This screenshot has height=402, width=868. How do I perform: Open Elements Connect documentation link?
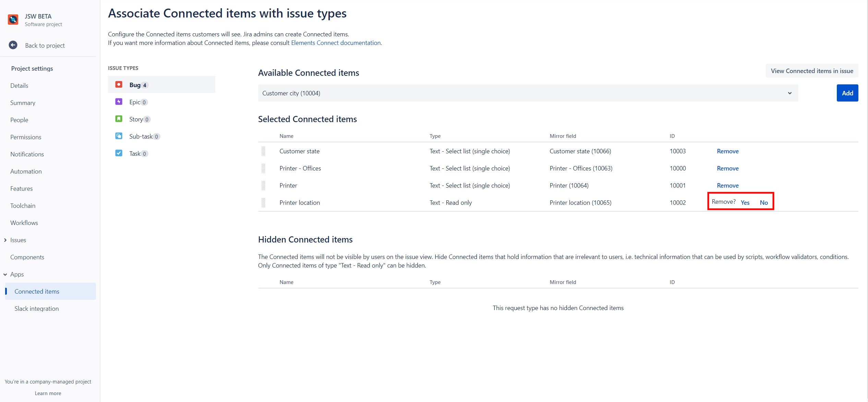(x=336, y=43)
